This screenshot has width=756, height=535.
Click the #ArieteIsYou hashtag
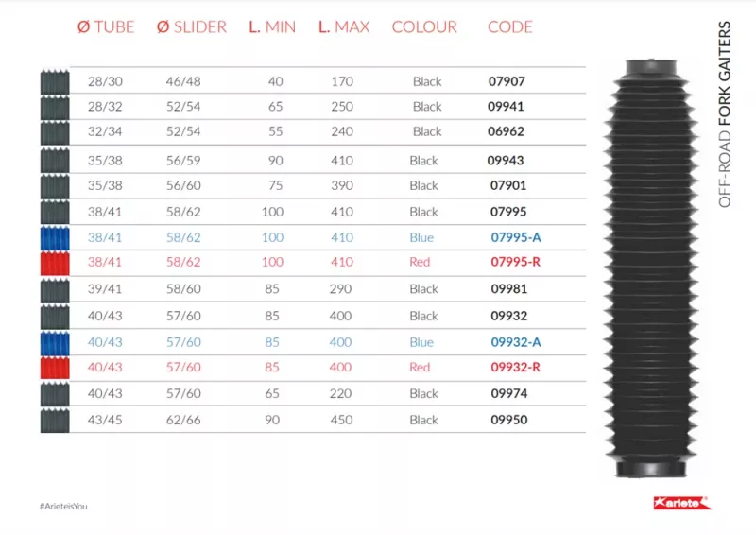(x=64, y=506)
